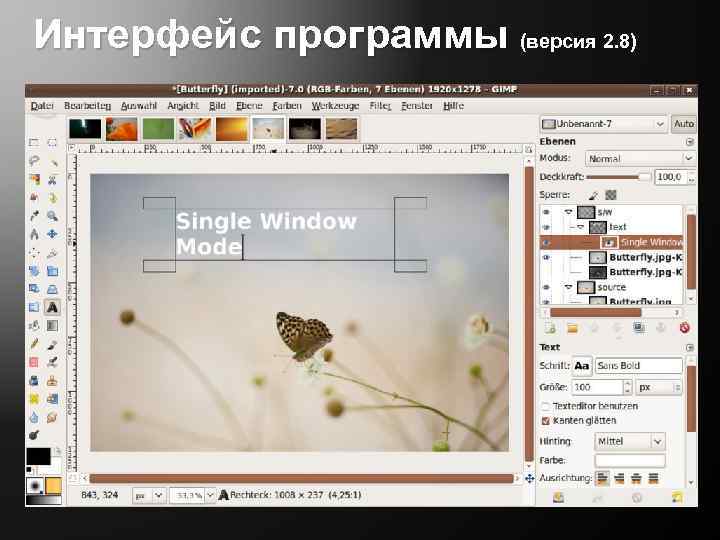The image size is (720, 540).
Task: Collapse the text layer group
Action: click(580, 227)
